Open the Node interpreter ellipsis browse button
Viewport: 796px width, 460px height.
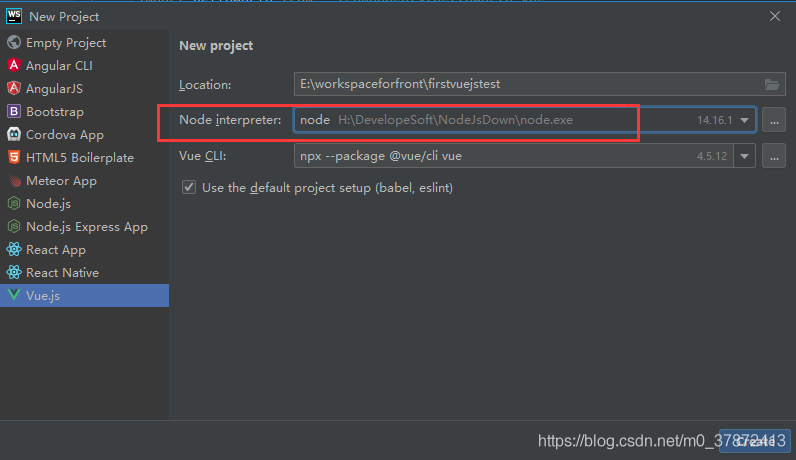click(774, 120)
